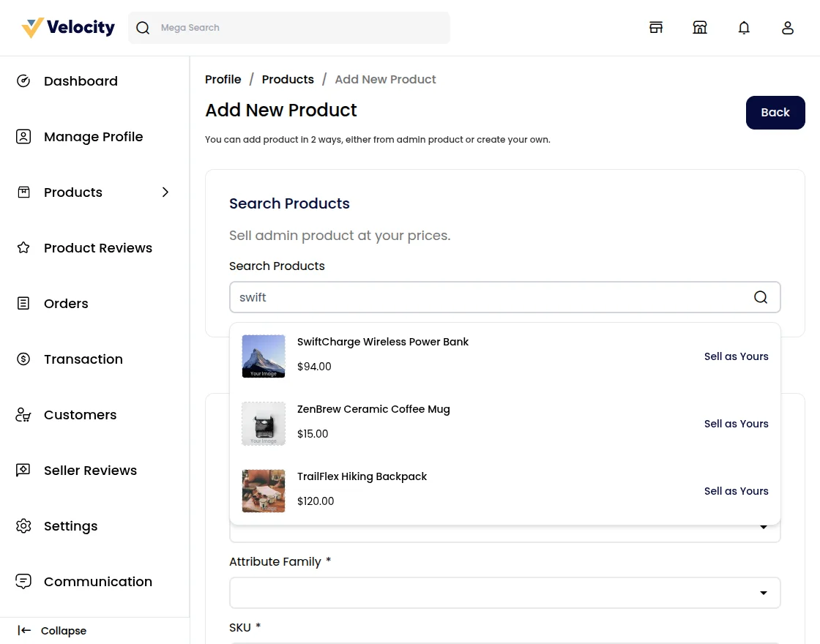Viewport: 820px width, 644px height.
Task: Click the Settings gear icon in sidebar
Action: [x=23, y=526]
